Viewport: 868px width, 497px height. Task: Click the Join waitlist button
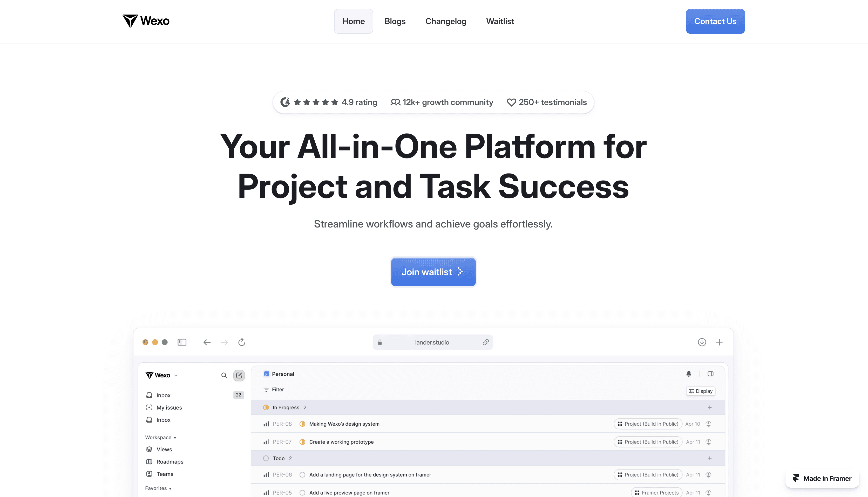pos(433,272)
